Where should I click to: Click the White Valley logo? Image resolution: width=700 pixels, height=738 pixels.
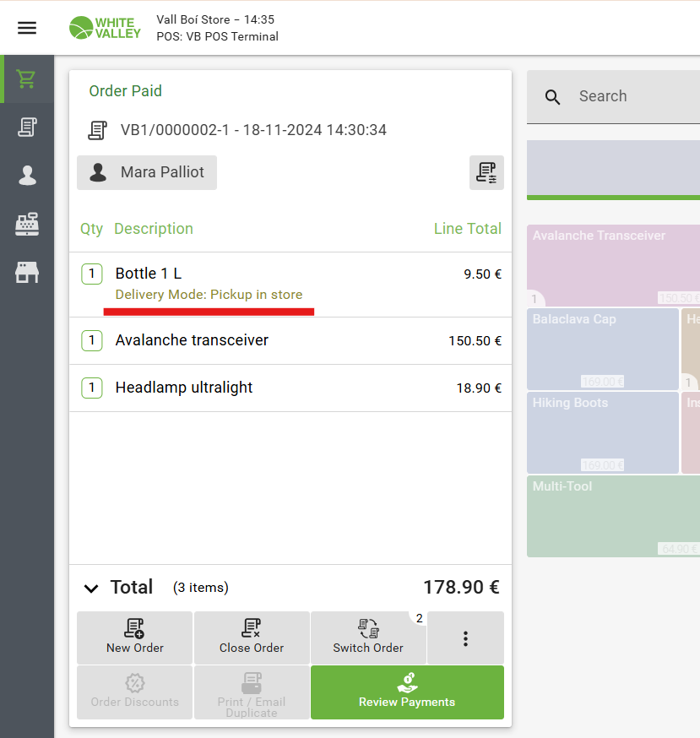[105, 28]
